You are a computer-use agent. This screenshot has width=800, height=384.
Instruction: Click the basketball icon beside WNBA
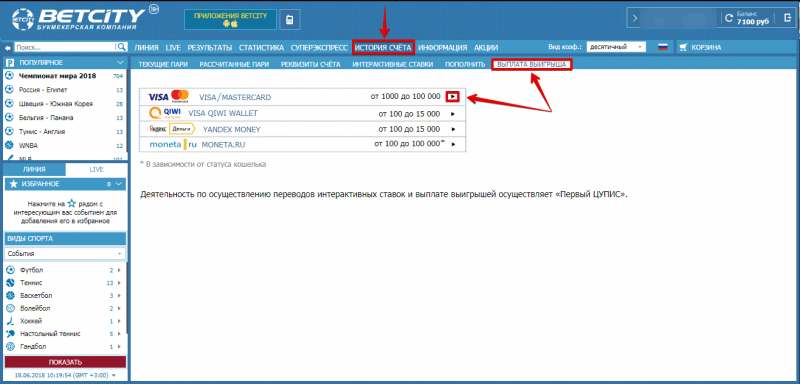(x=9, y=145)
